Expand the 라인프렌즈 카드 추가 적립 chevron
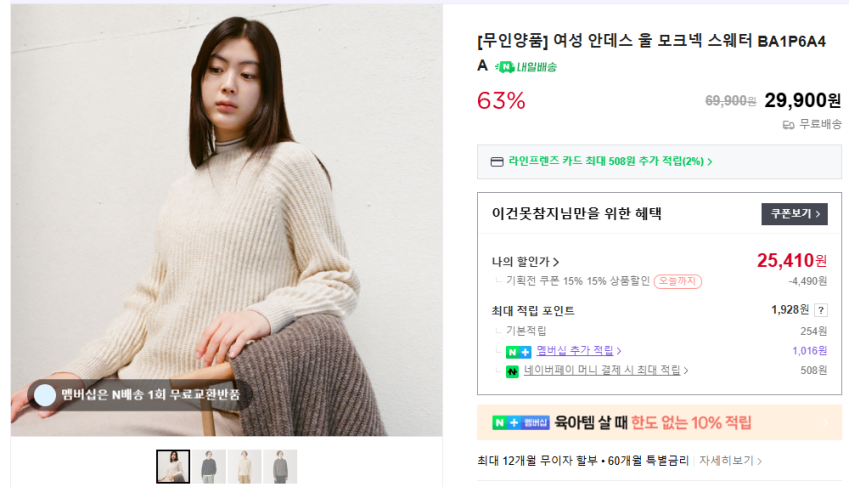The width and height of the screenshot is (849, 487). pos(710,161)
